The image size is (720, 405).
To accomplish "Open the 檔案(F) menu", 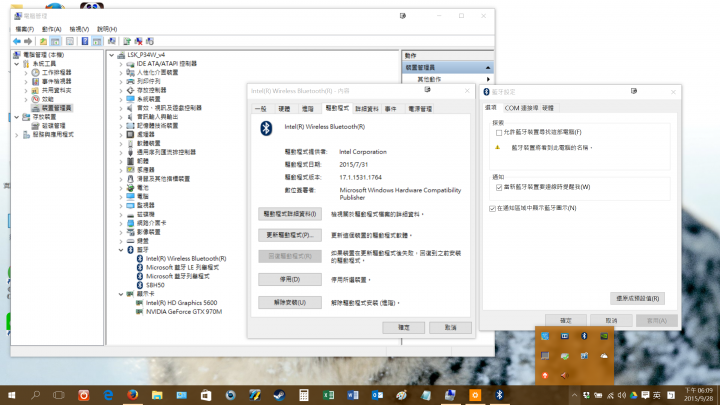I will tap(25, 29).
